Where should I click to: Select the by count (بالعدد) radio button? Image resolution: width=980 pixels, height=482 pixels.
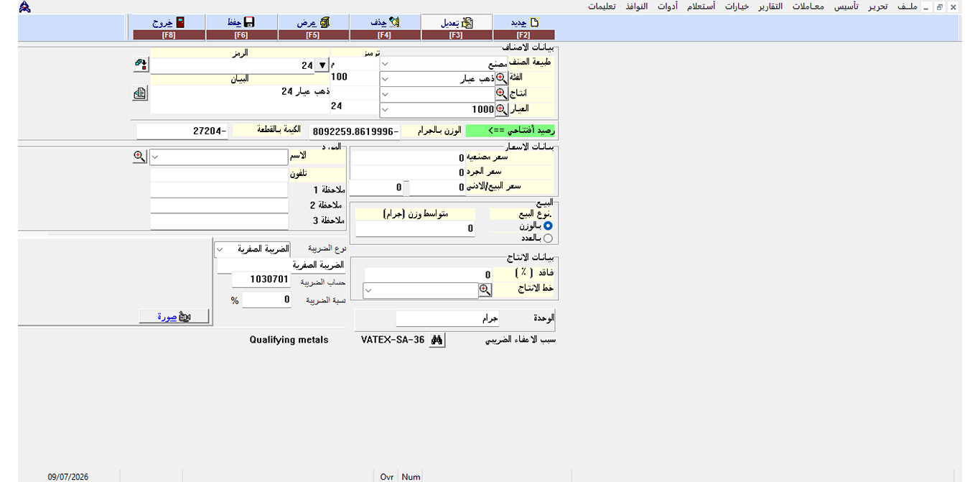click(548, 238)
